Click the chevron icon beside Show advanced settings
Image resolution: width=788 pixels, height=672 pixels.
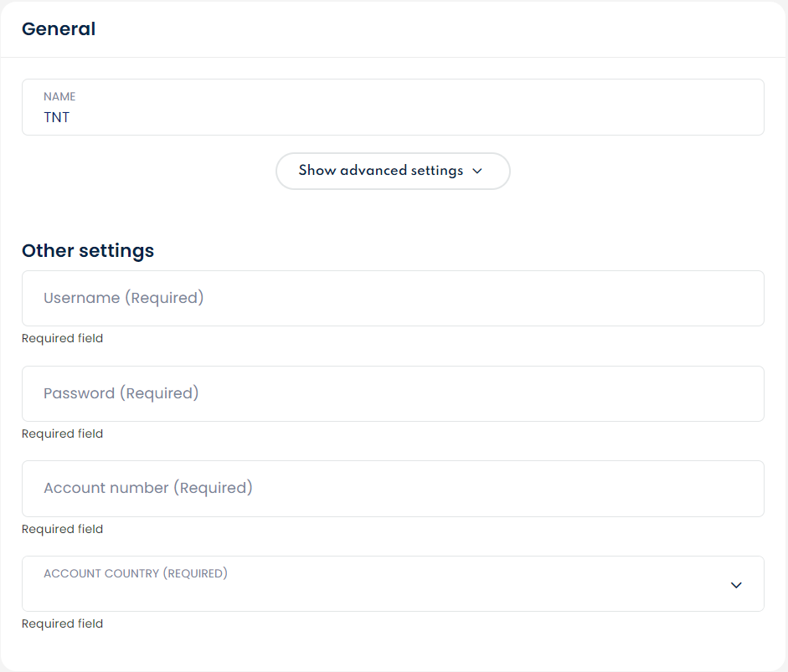[x=477, y=171]
